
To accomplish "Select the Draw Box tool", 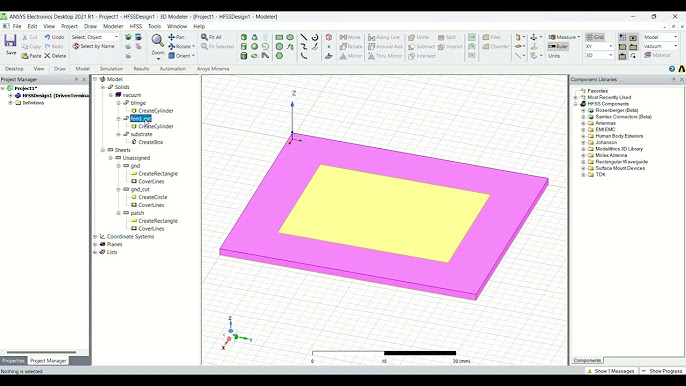I will click(x=244, y=37).
